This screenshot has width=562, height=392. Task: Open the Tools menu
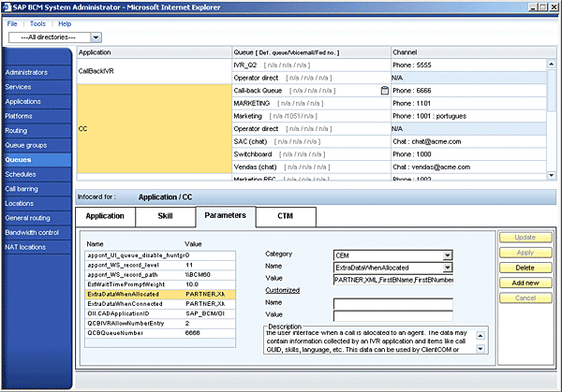pyautogui.click(x=37, y=22)
